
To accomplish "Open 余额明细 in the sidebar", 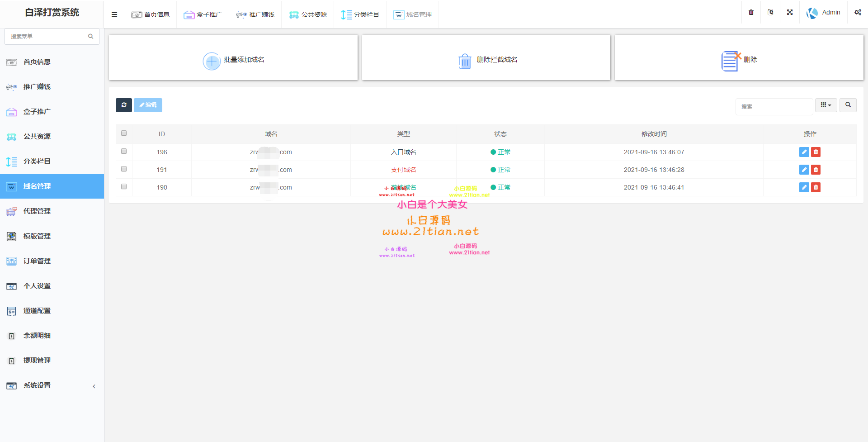I will click(52, 336).
